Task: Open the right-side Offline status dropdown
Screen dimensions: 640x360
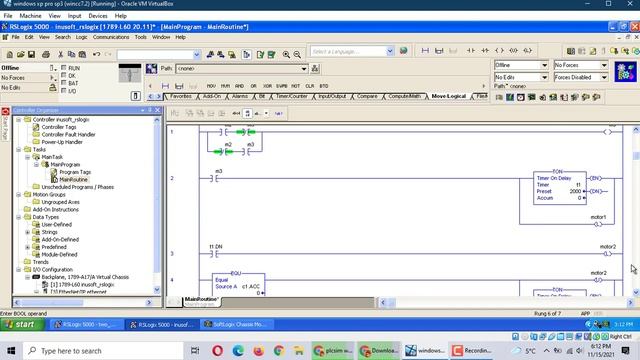Action: 544,65
